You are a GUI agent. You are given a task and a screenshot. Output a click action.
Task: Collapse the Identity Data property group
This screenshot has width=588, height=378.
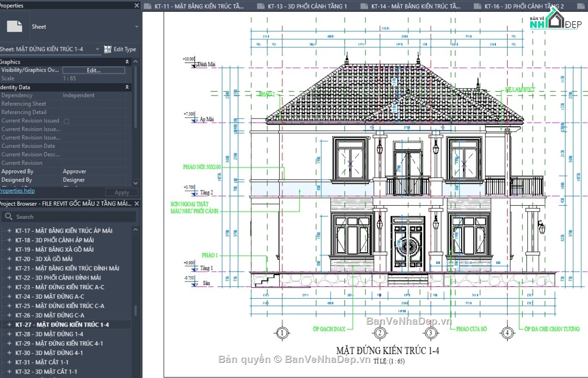[127, 87]
